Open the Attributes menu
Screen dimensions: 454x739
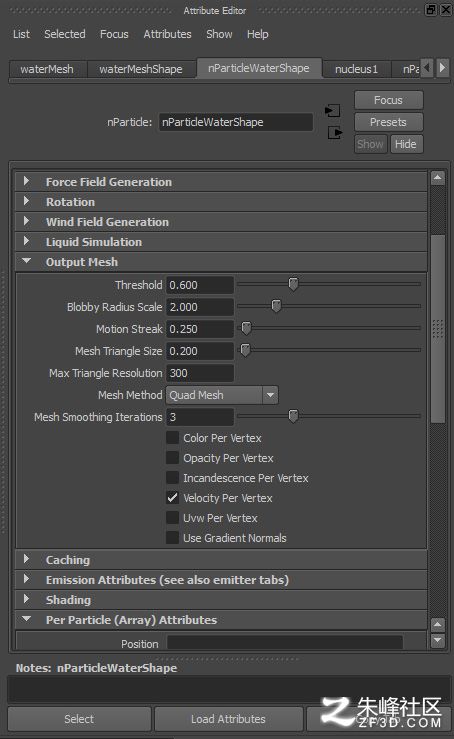coord(167,34)
